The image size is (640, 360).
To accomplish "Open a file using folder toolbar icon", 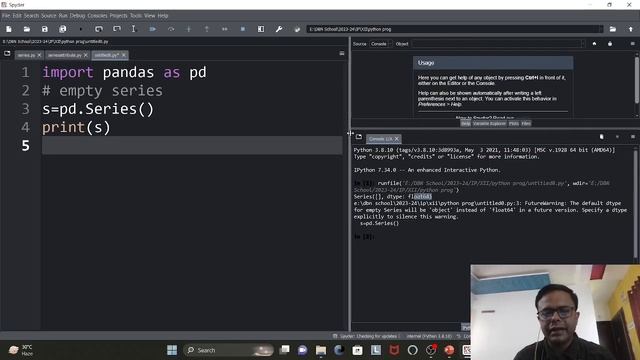I will [x=27, y=29].
